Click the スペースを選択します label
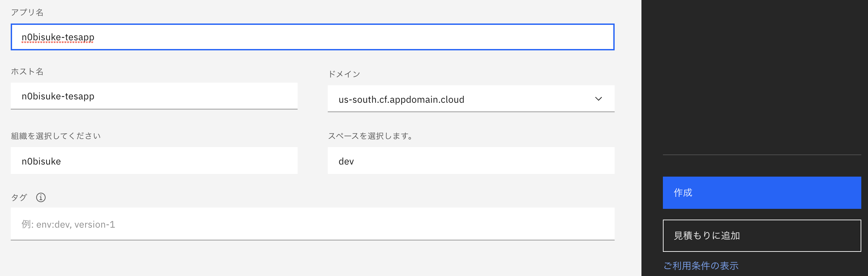The image size is (868, 276). click(x=371, y=136)
